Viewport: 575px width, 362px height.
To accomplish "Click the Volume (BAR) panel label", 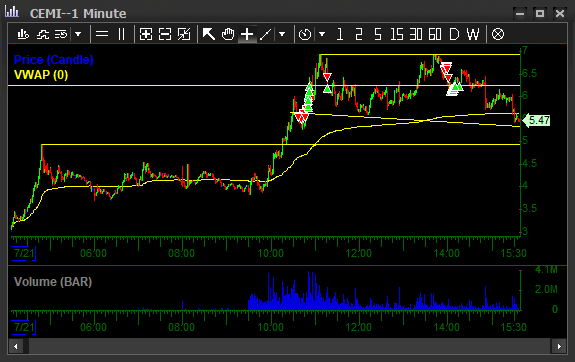I will click(53, 282).
